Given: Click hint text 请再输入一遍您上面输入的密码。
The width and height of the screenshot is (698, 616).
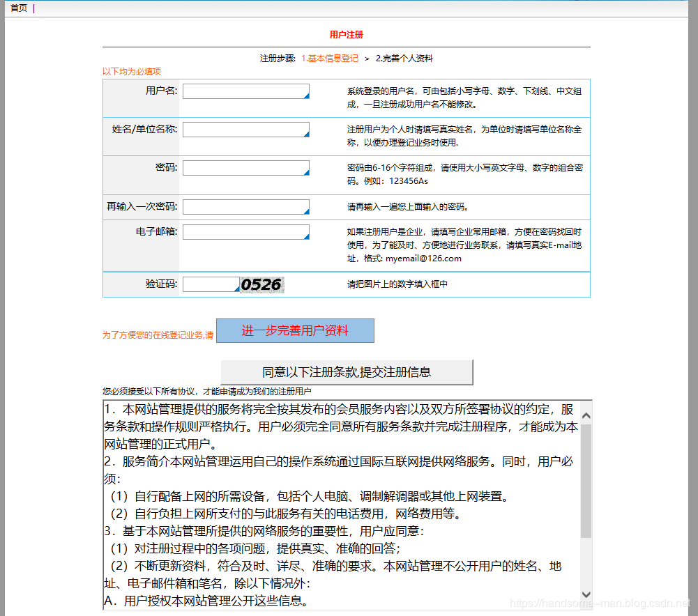Looking at the screenshot, I should coord(408,207).
